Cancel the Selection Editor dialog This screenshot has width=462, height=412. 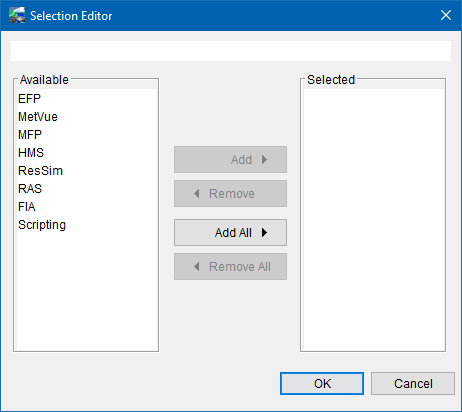tap(413, 383)
